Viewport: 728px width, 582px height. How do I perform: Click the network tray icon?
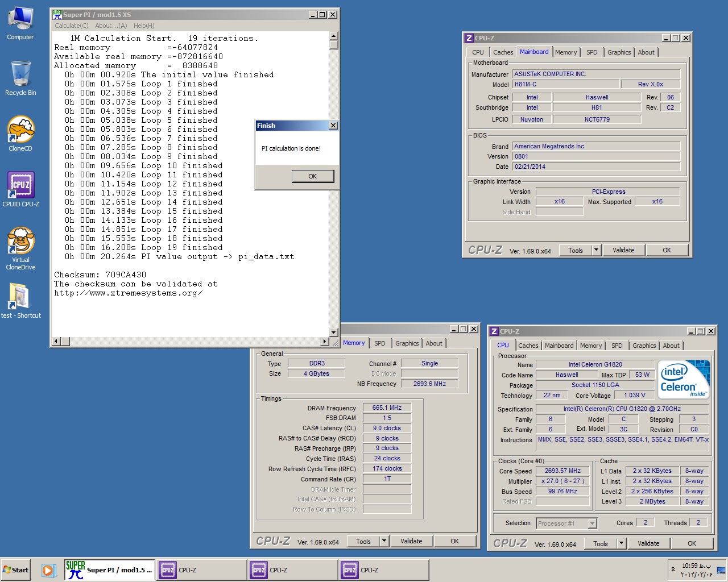[721, 569]
